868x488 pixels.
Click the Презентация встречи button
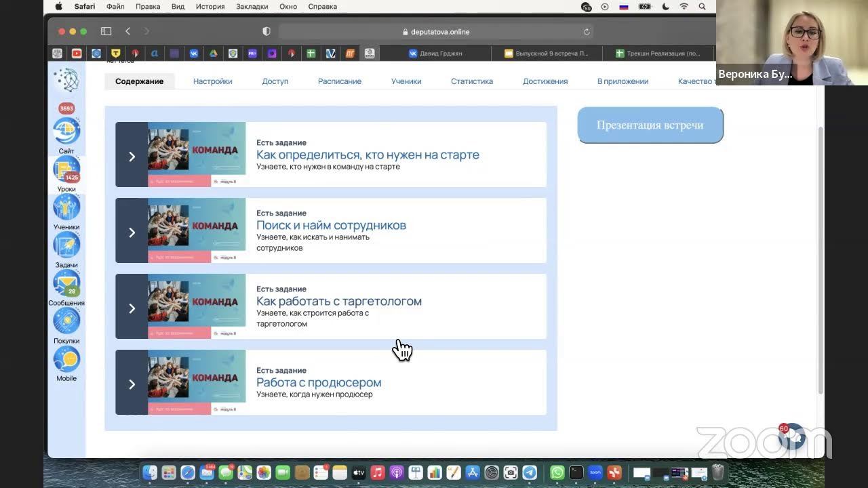[650, 125]
